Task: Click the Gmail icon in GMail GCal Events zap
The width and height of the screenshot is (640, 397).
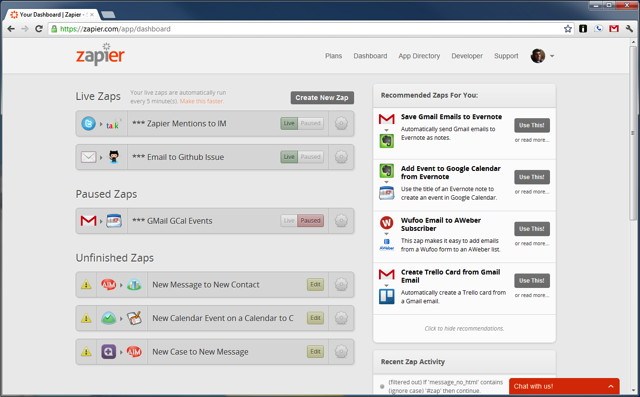Action: (88, 221)
